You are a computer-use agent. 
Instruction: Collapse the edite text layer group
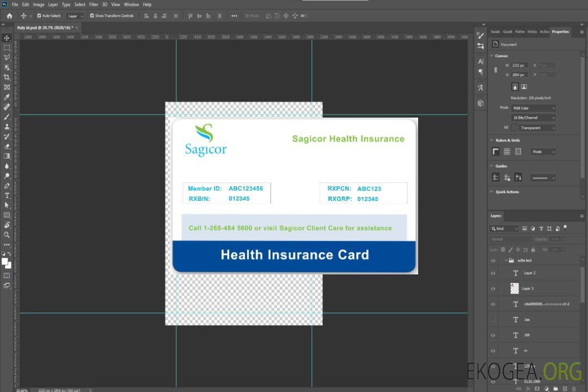[x=505, y=260]
